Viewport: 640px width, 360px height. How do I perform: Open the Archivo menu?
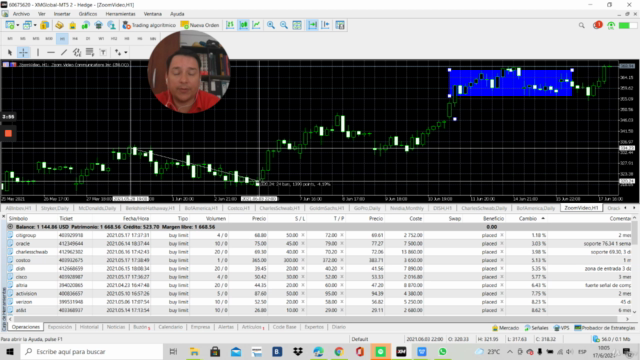[x=21, y=14]
